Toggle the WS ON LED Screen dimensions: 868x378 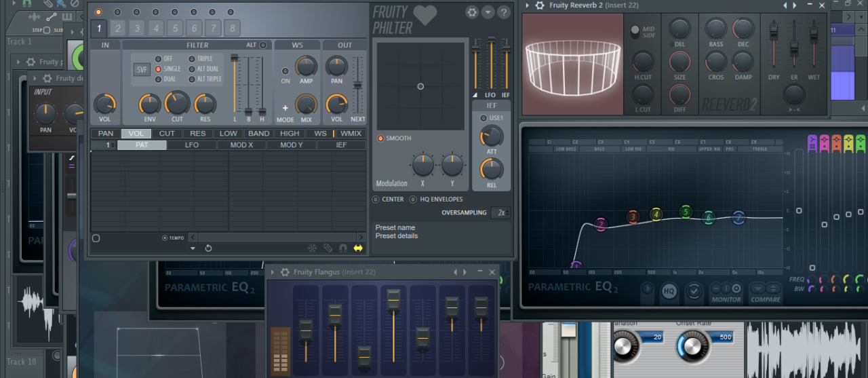285,71
